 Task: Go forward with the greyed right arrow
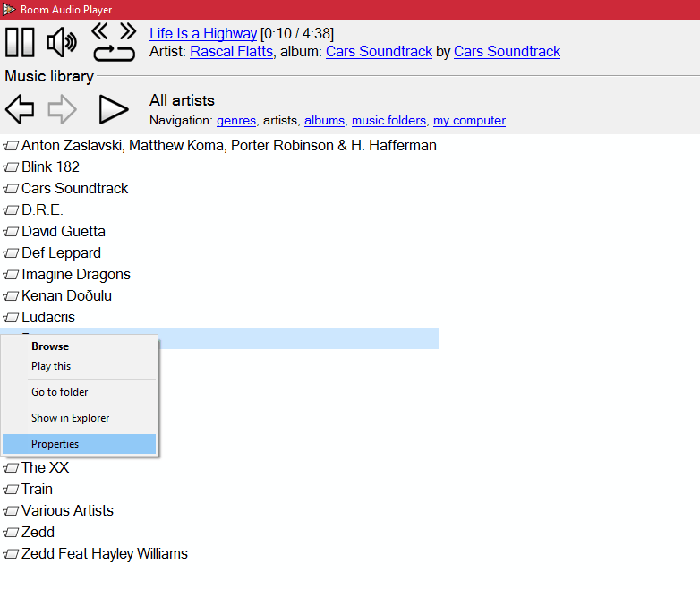click(62, 109)
